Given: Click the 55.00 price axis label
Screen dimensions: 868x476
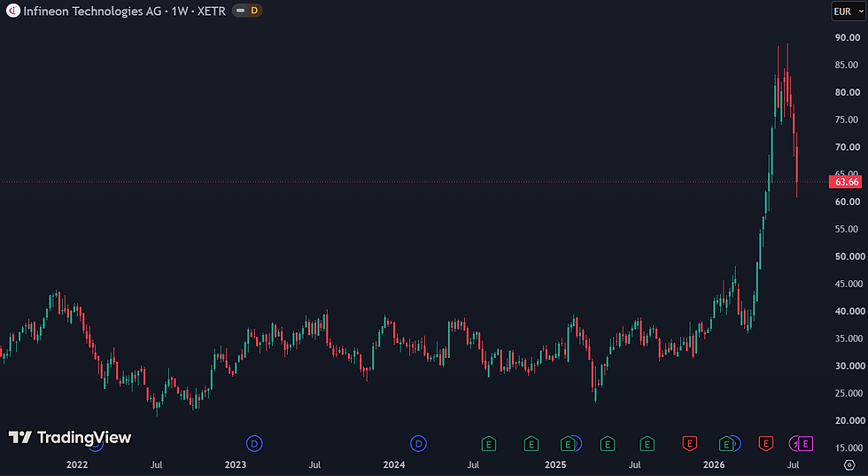Looking at the screenshot, I should point(848,229).
